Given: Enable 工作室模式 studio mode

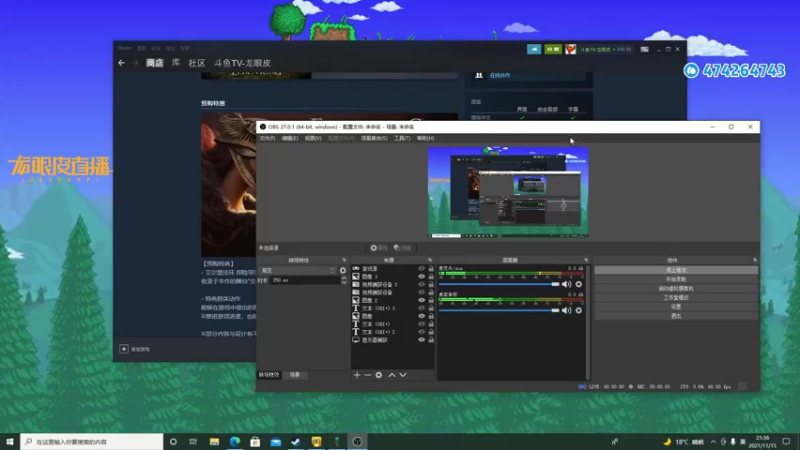Looking at the screenshot, I should point(676,297).
